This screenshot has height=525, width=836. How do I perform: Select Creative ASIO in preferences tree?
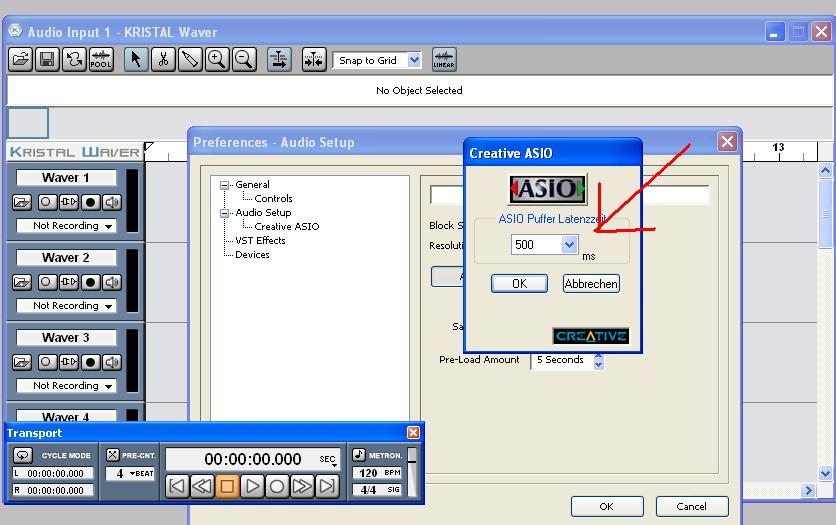click(x=287, y=227)
